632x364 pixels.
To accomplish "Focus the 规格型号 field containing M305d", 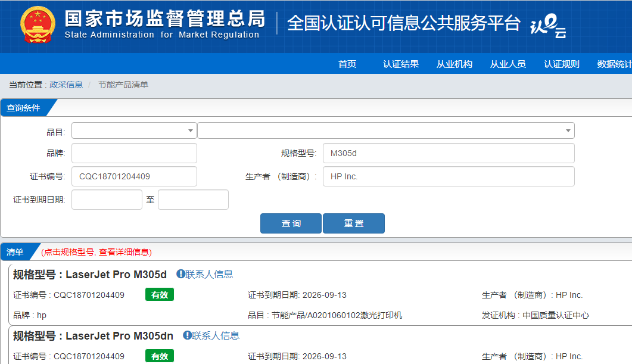I will (448, 153).
